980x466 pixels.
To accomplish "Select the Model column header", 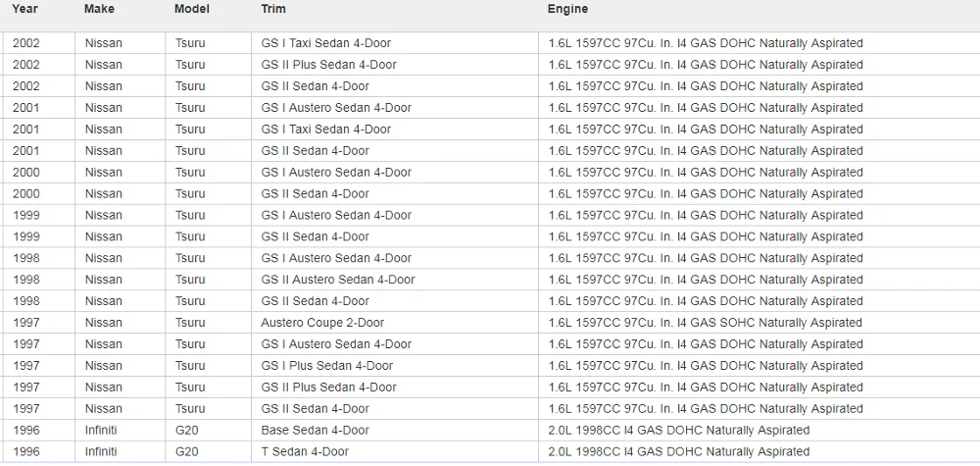I will [192, 9].
